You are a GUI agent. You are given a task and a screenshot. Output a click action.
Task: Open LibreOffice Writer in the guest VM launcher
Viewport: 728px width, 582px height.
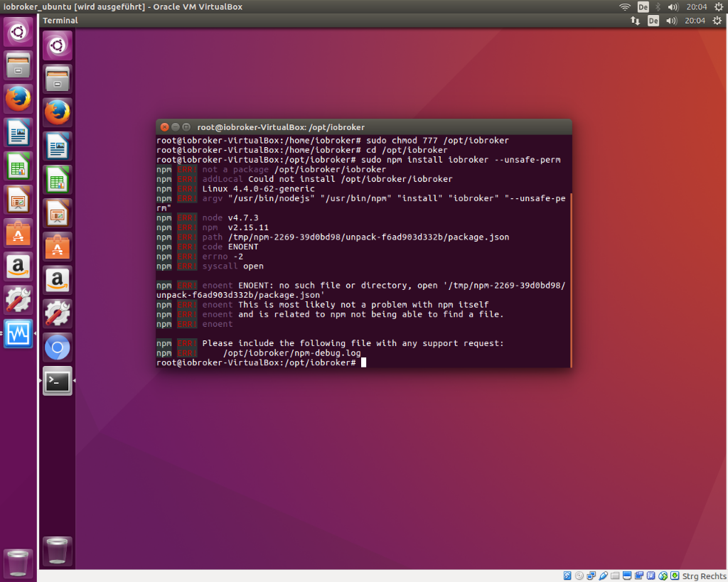coord(58,146)
